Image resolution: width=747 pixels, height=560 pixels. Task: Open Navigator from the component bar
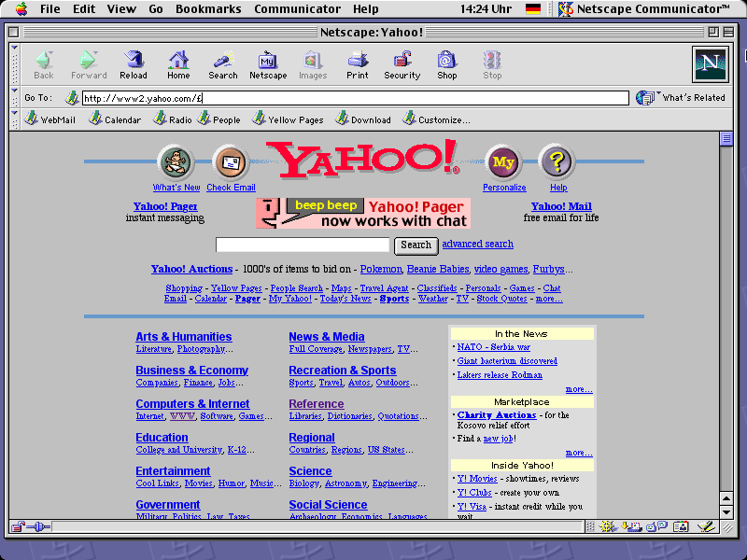(x=608, y=526)
